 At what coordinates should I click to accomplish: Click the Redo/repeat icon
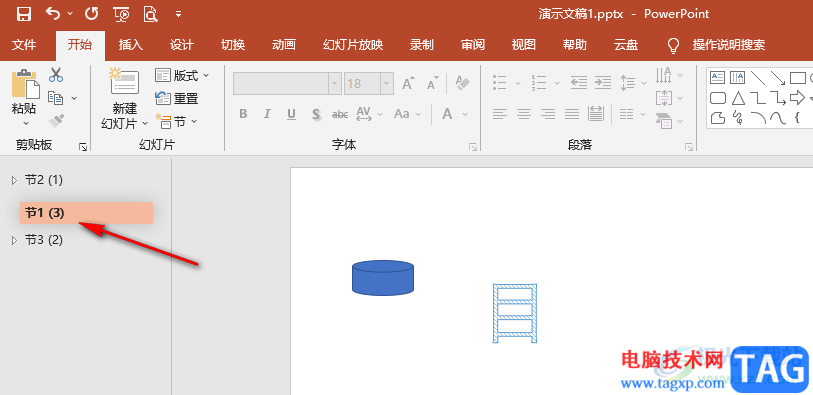click(x=92, y=14)
